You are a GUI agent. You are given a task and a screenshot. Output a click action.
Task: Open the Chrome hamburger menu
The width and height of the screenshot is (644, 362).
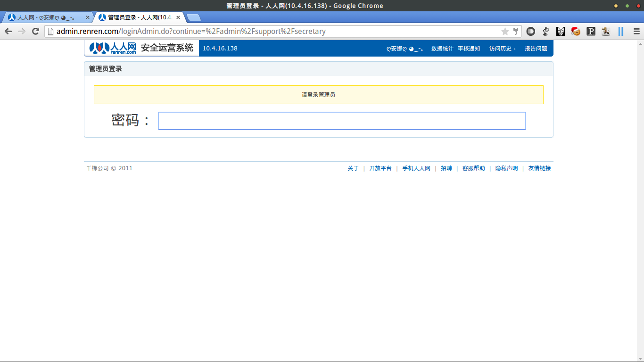tap(636, 32)
